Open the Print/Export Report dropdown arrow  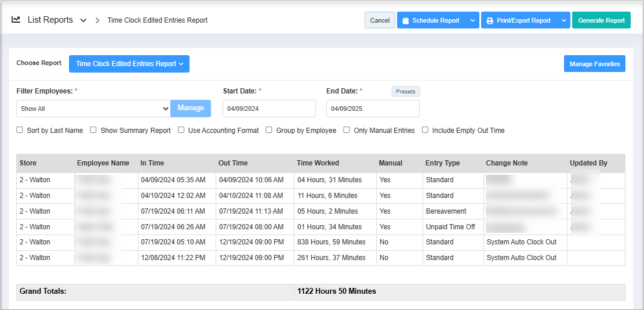(x=563, y=20)
